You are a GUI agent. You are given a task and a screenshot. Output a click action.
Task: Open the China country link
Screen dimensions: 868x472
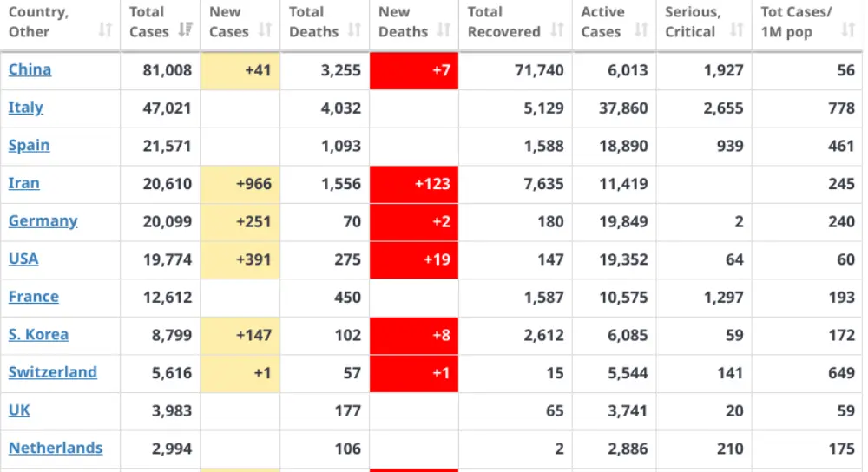click(x=30, y=69)
